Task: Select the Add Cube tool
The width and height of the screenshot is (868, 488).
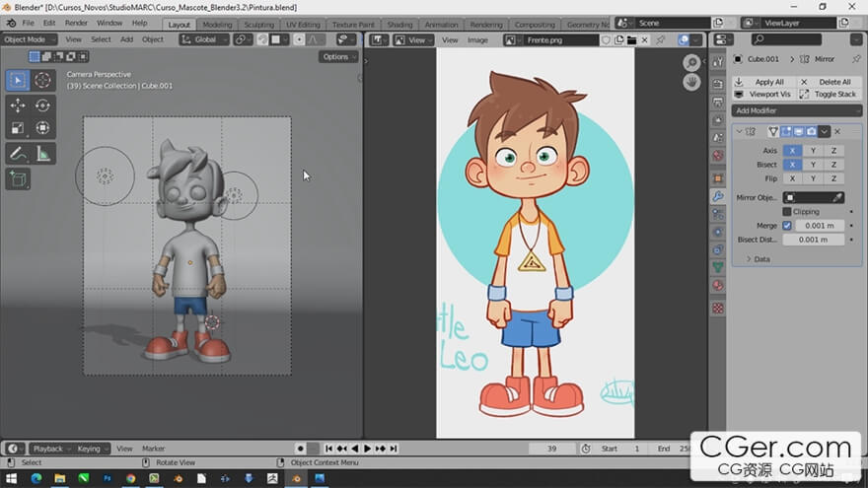Action: (x=18, y=178)
